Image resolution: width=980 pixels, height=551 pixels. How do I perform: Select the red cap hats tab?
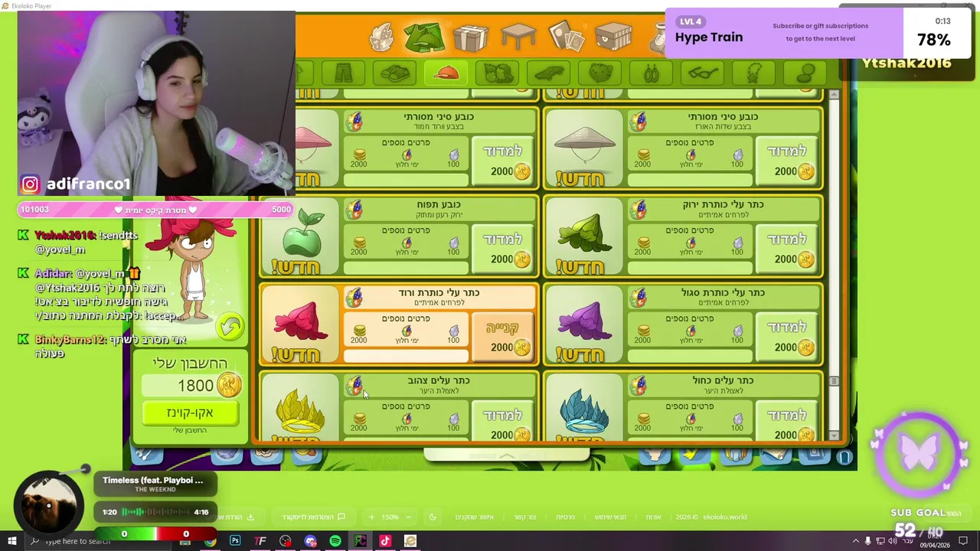pos(446,73)
